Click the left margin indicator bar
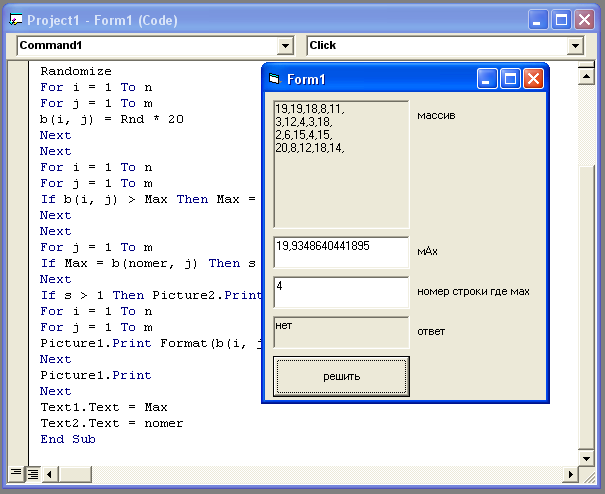The width and height of the screenshot is (605, 494). coord(17,262)
